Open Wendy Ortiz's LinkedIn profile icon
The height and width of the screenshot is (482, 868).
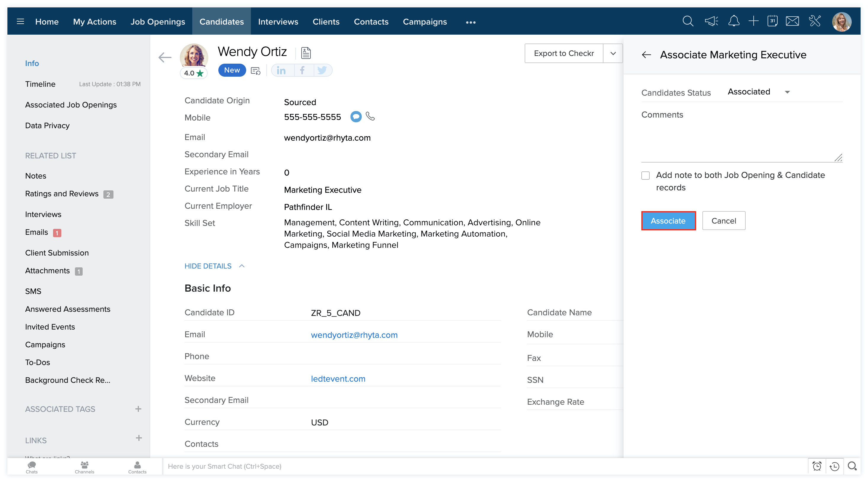281,70
